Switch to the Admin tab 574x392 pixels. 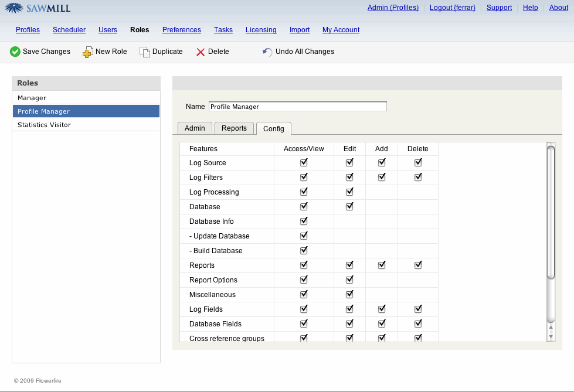pos(195,128)
